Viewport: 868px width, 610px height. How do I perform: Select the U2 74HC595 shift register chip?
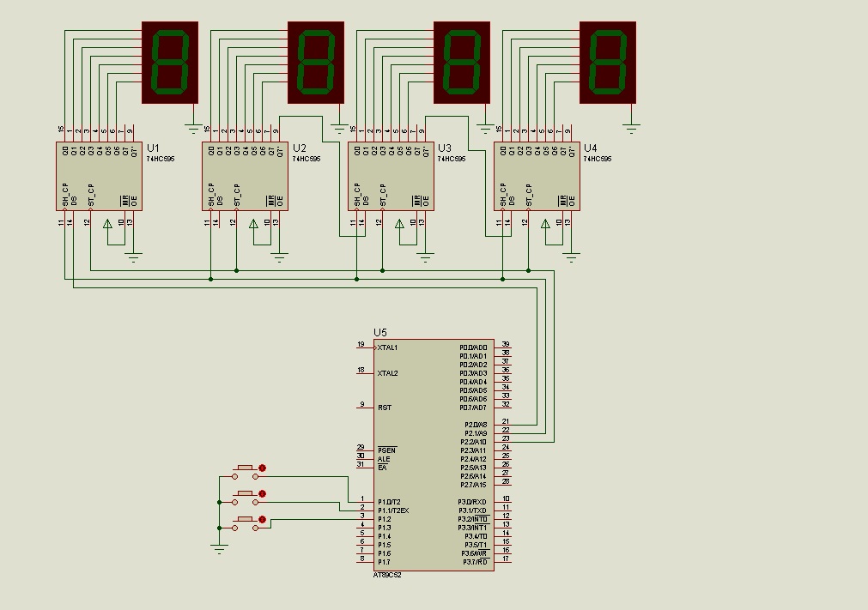tap(246, 177)
